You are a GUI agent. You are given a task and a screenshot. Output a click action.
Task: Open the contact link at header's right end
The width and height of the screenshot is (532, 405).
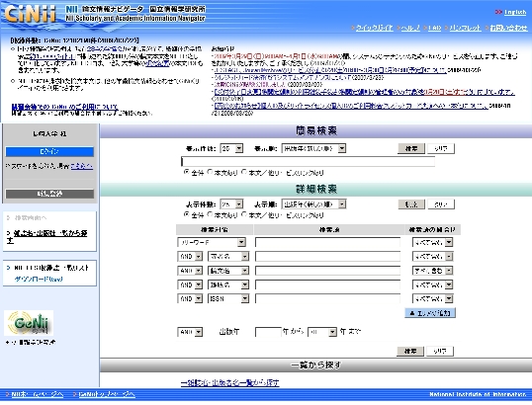click(x=508, y=28)
